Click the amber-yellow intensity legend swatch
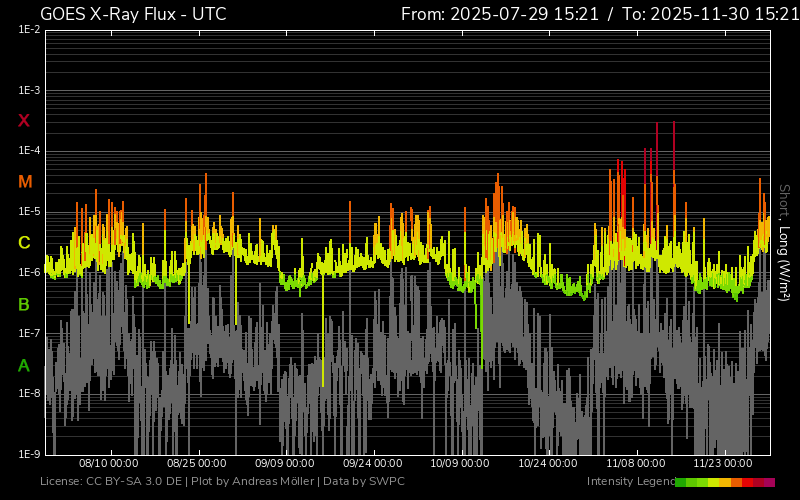The height and width of the screenshot is (500, 800). point(725,482)
